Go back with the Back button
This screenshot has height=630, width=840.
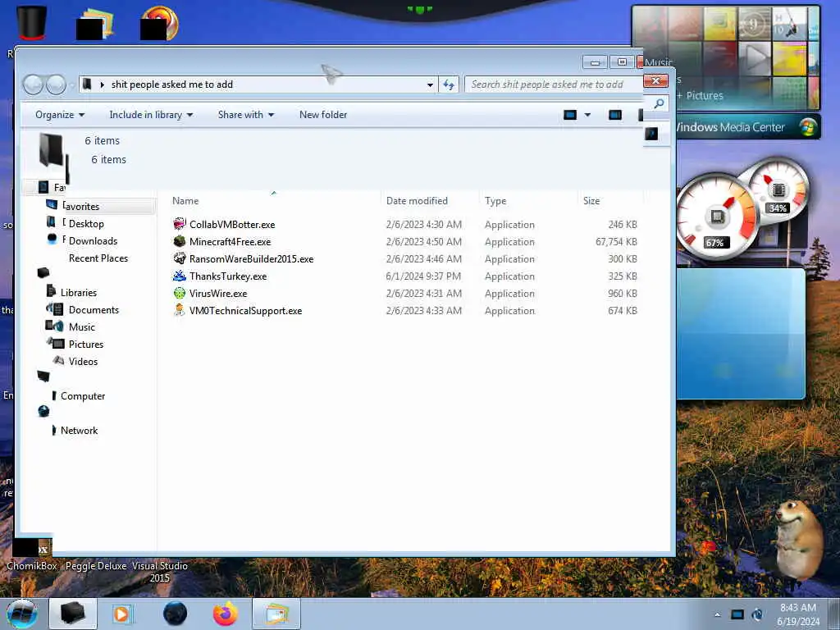coord(33,84)
